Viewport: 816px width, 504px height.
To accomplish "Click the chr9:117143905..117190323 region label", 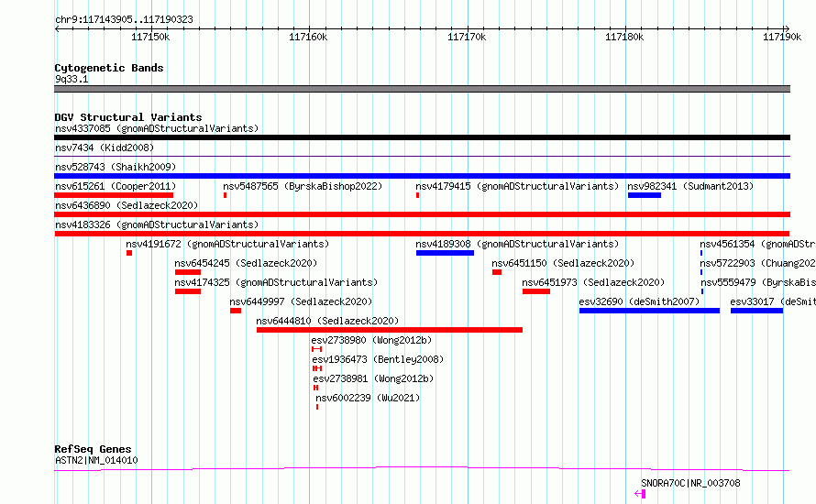I will coord(124,19).
